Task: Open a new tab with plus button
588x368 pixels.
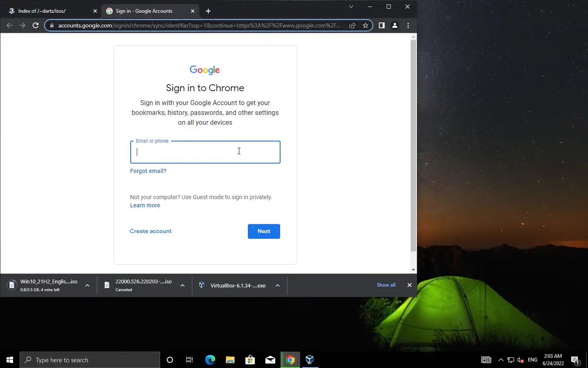Action: 208,11
